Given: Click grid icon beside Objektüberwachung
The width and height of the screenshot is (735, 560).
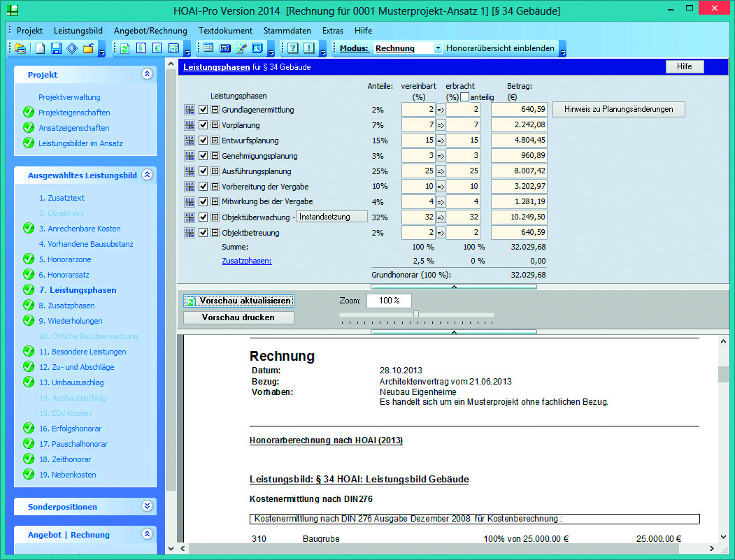Looking at the screenshot, I should pos(190,217).
